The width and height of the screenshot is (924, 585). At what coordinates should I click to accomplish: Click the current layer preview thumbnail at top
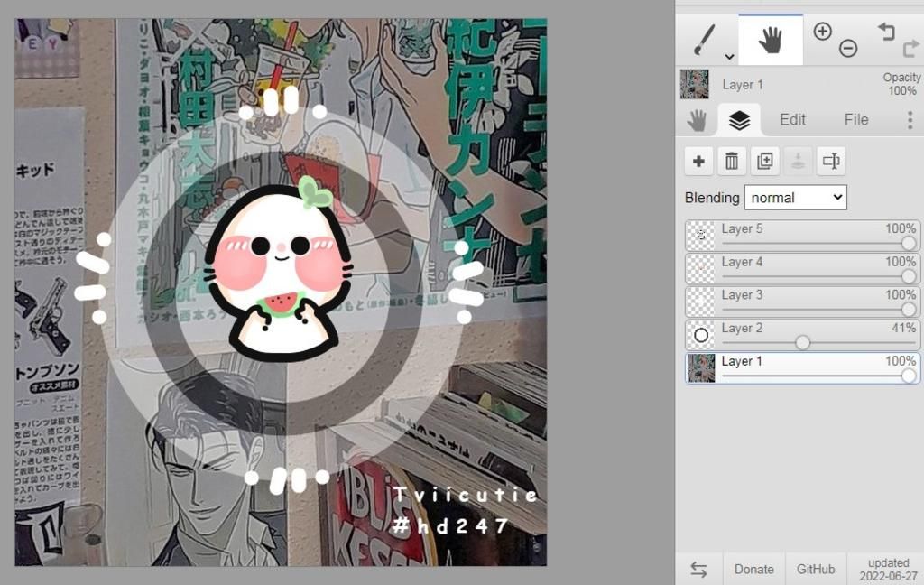coord(695,84)
